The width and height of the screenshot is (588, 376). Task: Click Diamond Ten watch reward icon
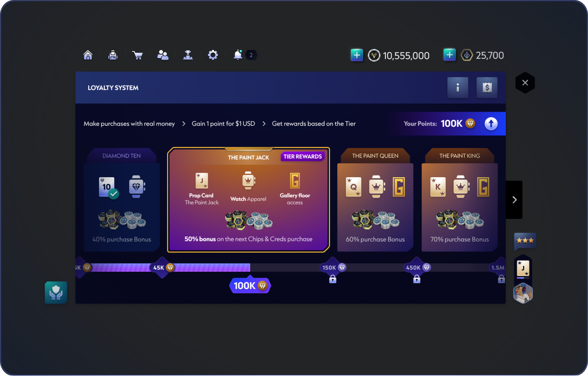pos(137,187)
